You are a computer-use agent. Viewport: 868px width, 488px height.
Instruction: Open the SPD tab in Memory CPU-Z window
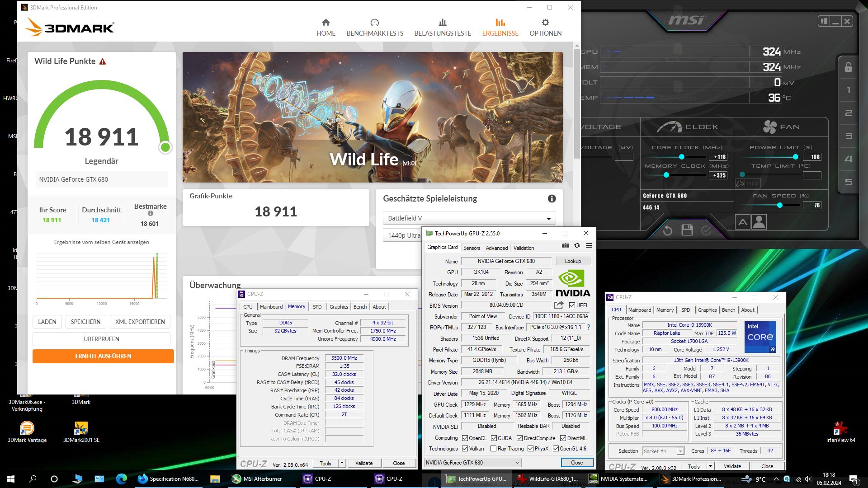317,307
